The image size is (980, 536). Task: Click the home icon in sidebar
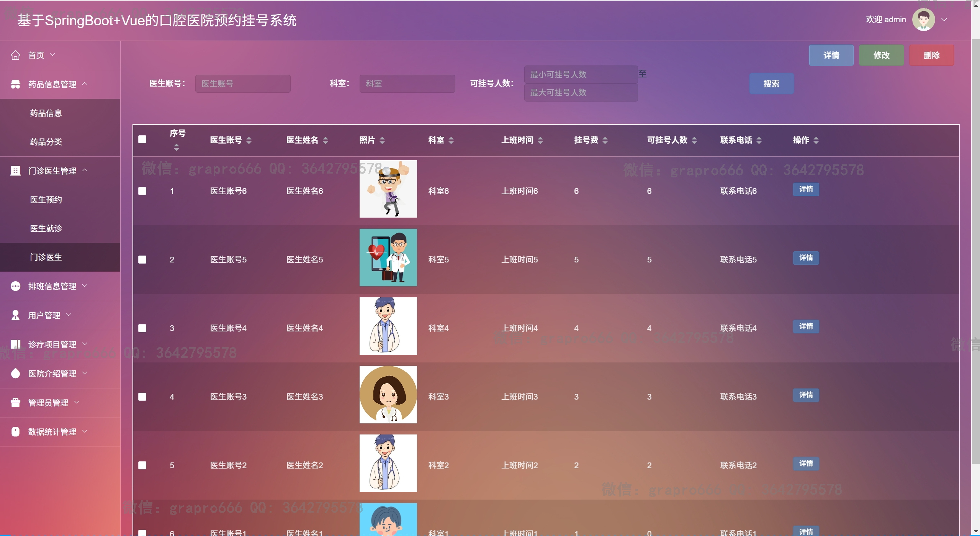click(x=15, y=55)
